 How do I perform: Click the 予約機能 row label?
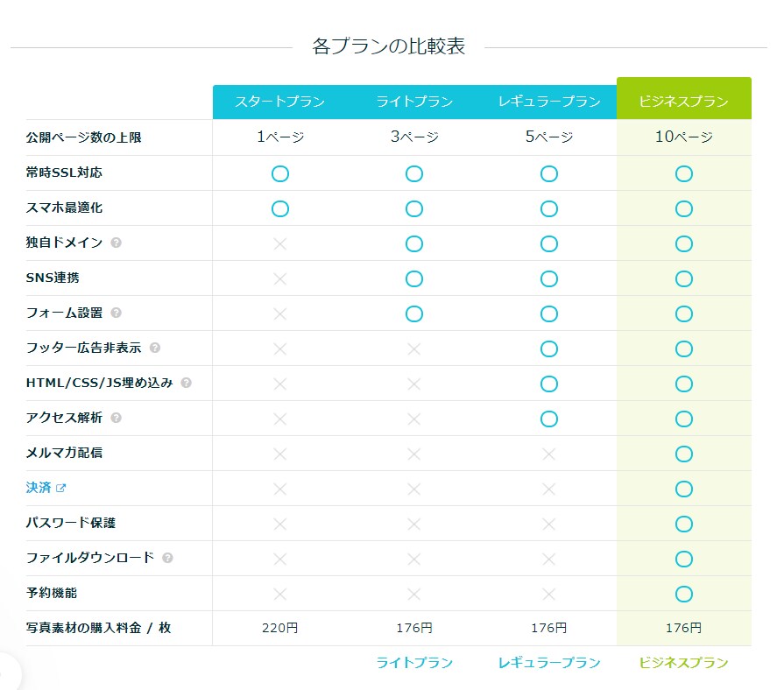(52, 593)
